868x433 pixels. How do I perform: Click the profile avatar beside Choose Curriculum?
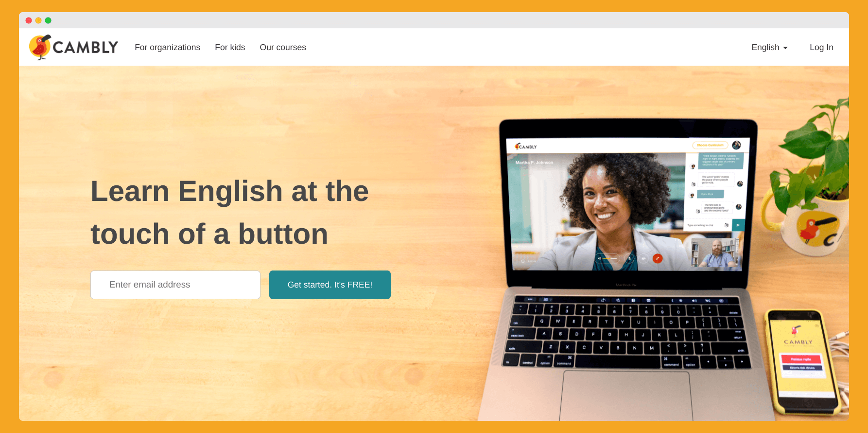click(736, 145)
